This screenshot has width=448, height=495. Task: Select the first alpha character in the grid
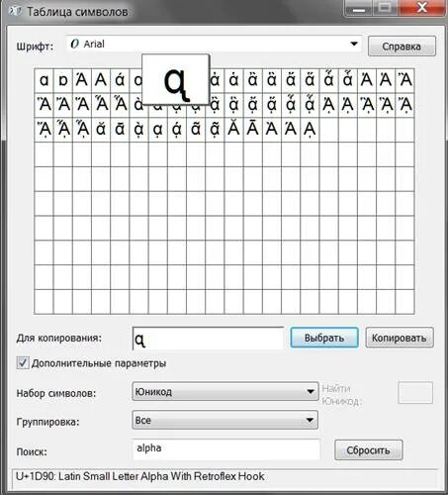44,81
